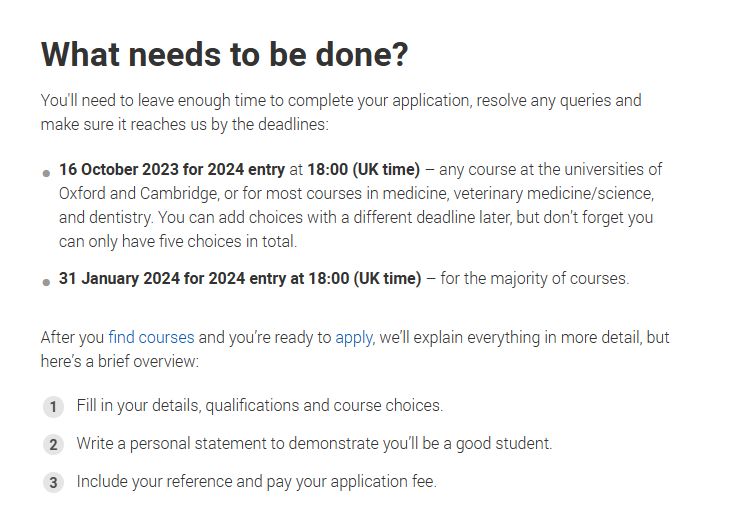
Task: Click the number 3 step badge
Action: (x=53, y=482)
